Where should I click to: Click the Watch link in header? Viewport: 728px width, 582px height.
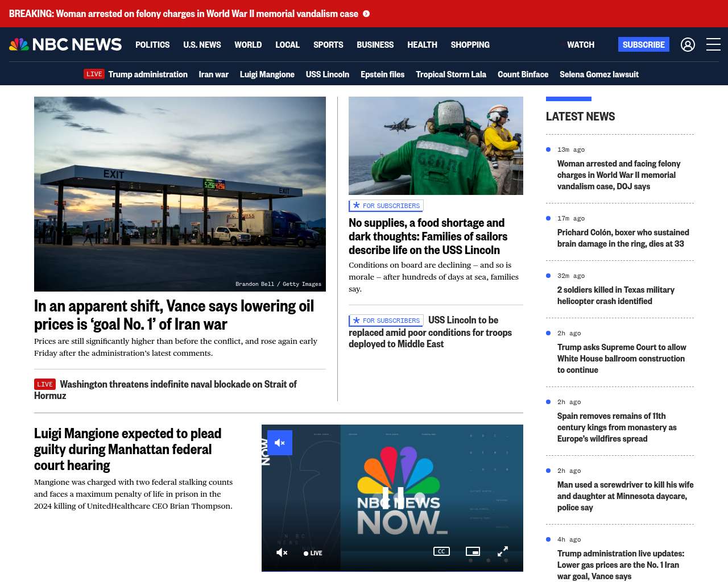point(581,44)
